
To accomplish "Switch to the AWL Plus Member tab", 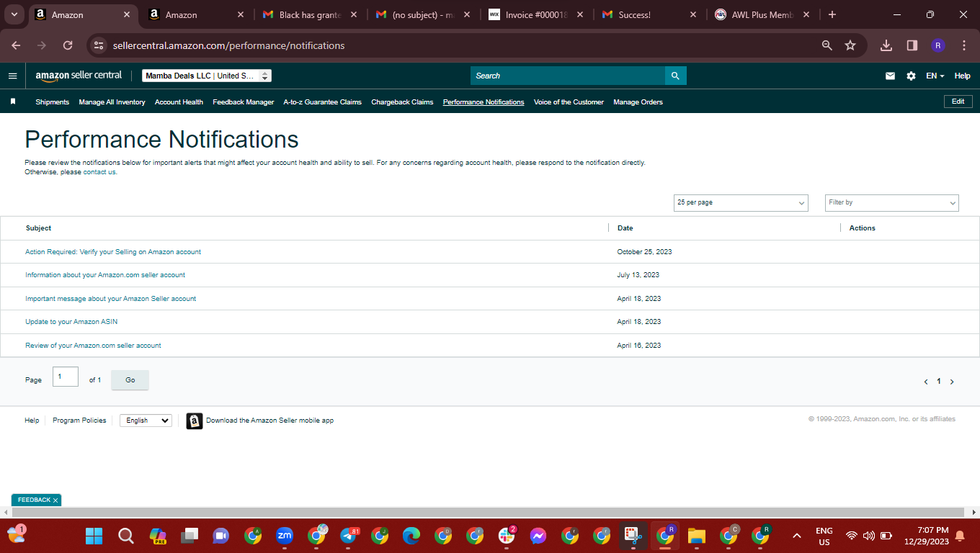I will pyautogui.click(x=762, y=14).
